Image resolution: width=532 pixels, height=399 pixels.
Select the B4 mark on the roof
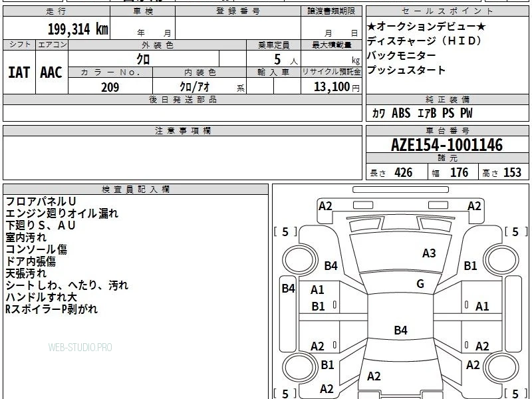401,330
